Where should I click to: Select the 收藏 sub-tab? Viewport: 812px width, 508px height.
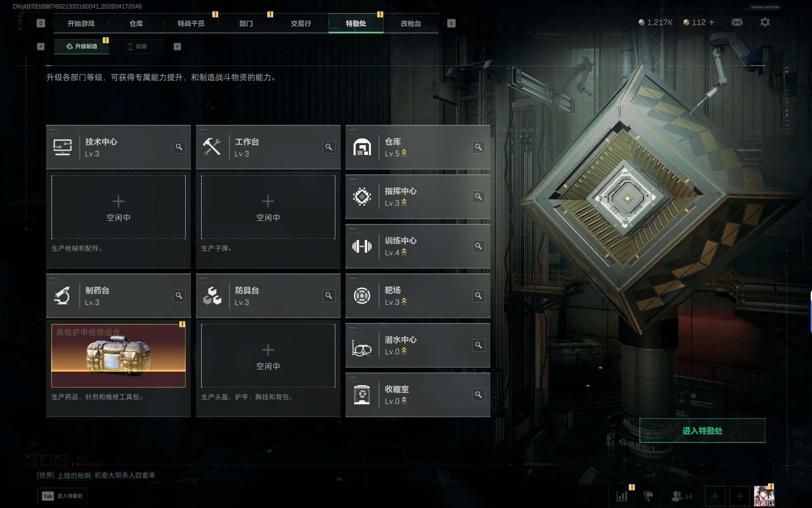137,46
